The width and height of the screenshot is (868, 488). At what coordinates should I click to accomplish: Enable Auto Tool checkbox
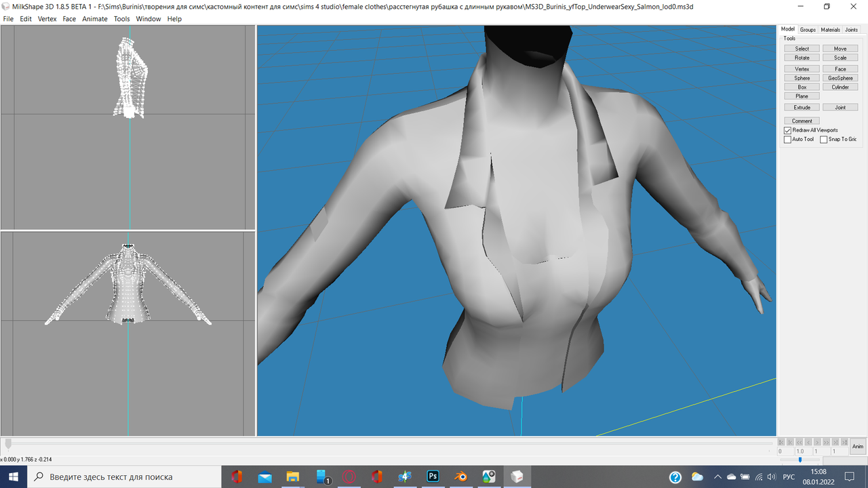787,140
